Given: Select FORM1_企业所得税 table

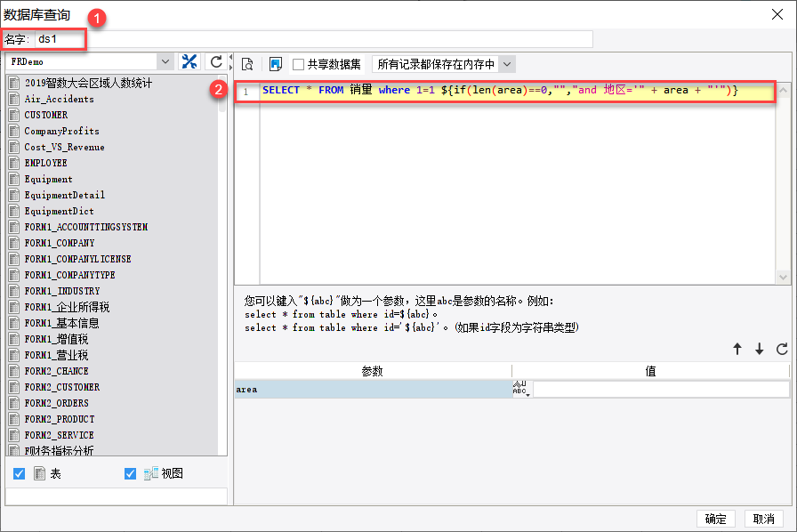Looking at the screenshot, I should [67, 307].
